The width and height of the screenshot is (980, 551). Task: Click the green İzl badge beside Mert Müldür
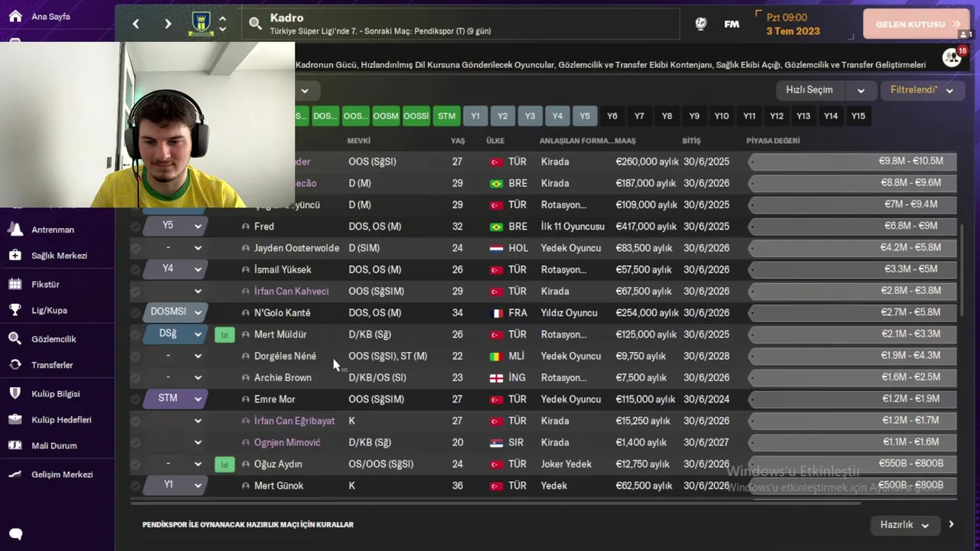(224, 334)
